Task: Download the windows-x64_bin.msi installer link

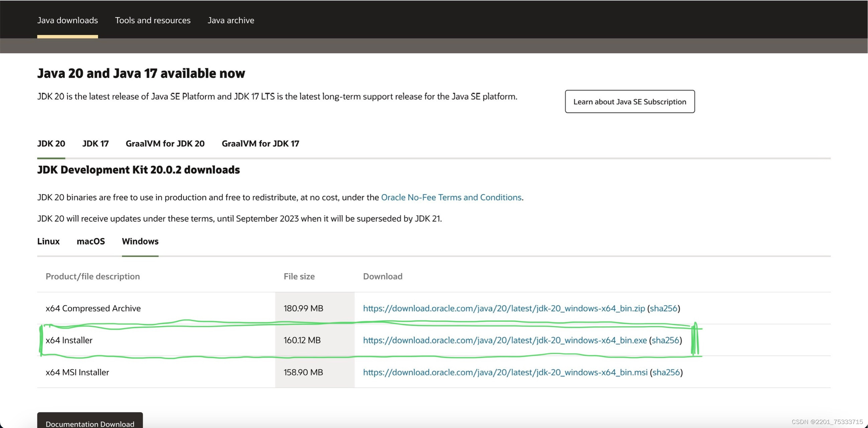Action: (x=505, y=372)
